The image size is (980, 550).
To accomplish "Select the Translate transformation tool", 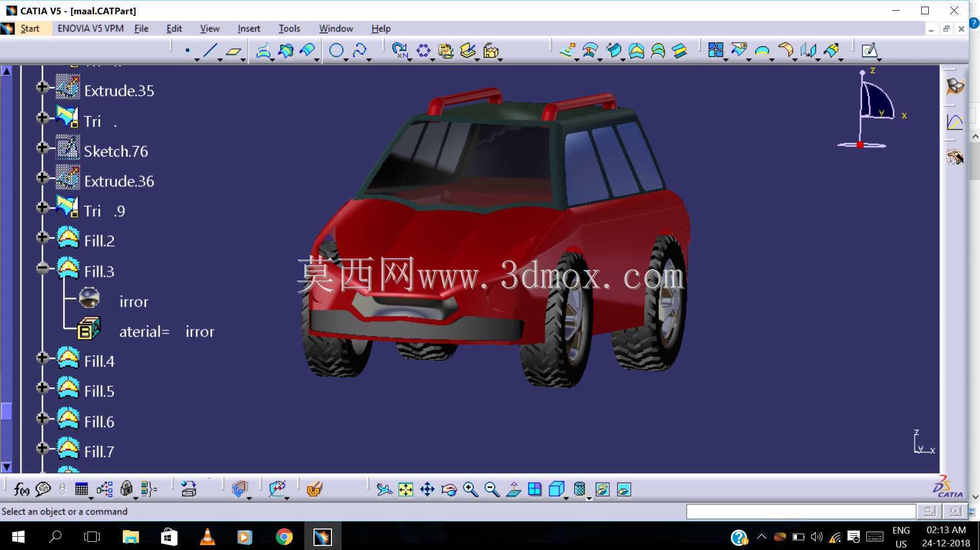I will (x=808, y=50).
